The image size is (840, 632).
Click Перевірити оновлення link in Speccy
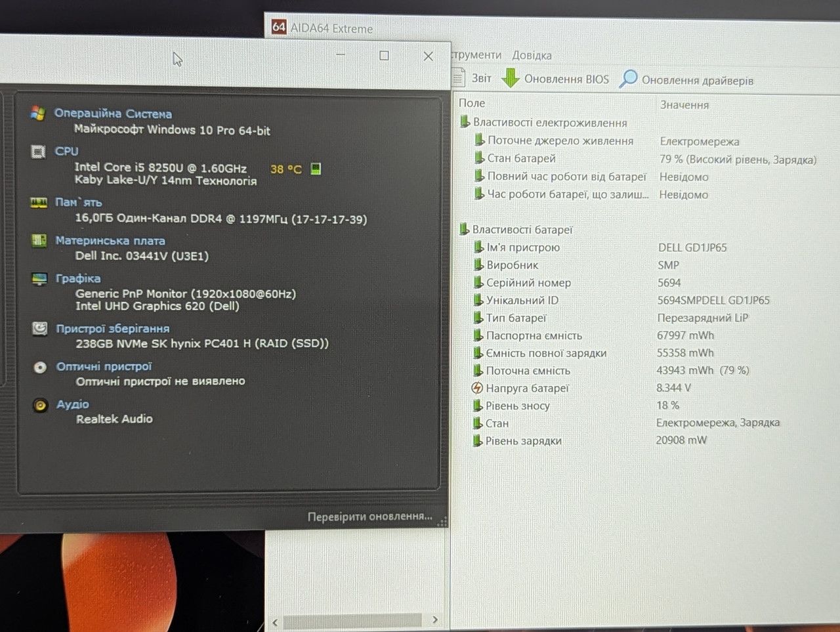pyautogui.click(x=370, y=516)
